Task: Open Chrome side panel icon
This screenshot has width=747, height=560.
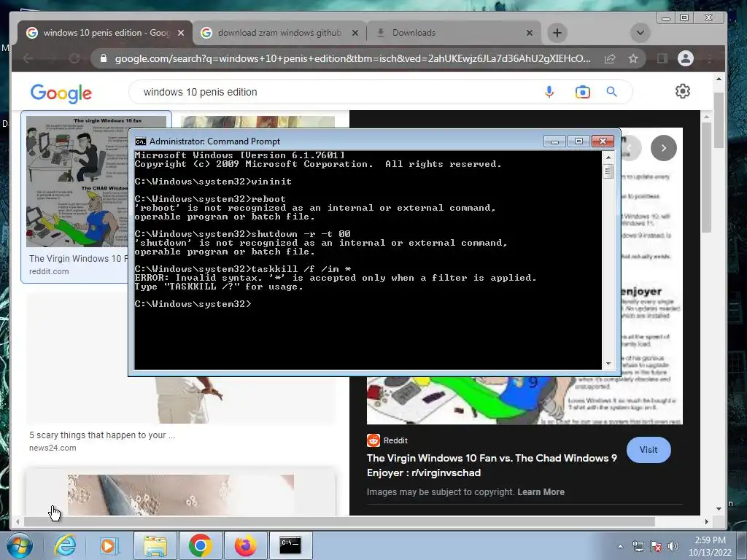Action: (x=662, y=58)
